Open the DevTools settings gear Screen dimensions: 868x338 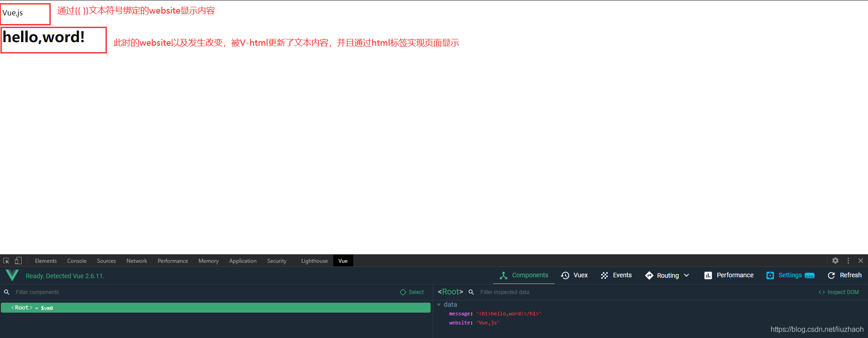pyautogui.click(x=835, y=261)
